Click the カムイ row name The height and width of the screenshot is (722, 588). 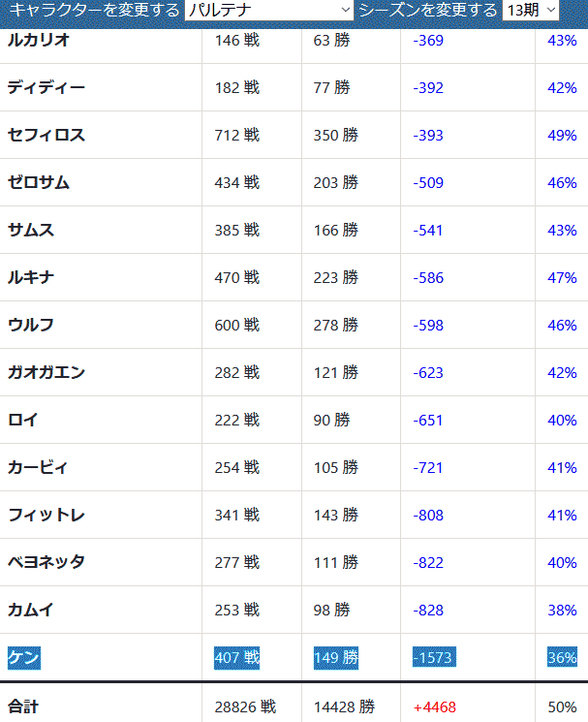(x=31, y=610)
